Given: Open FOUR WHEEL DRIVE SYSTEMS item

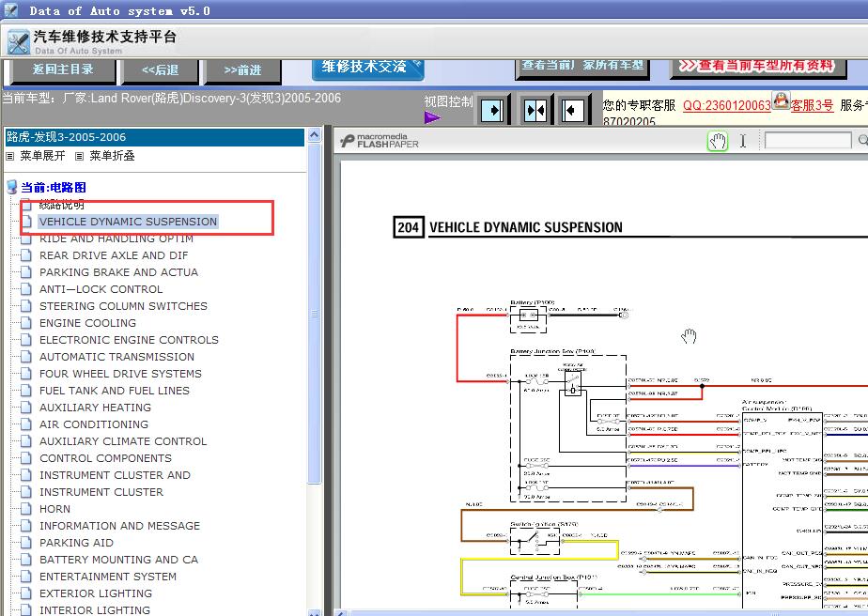Looking at the screenshot, I should [120, 374].
